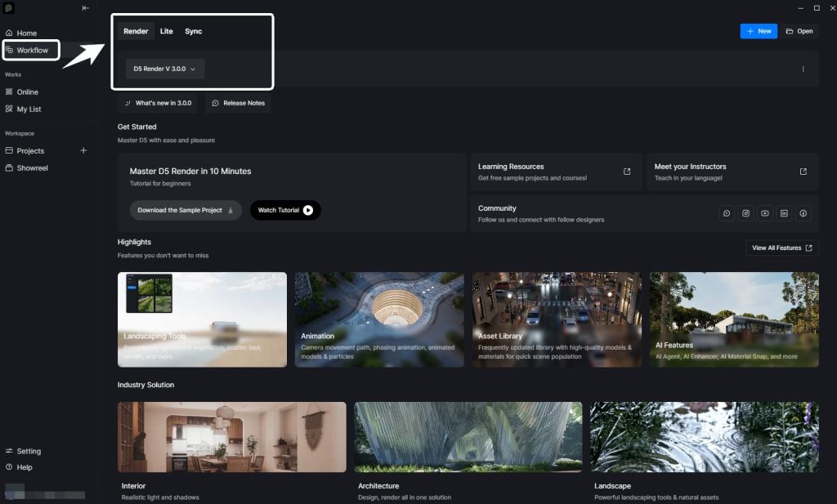Open the Instagram community icon
This screenshot has height=504, width=837.
745,213
